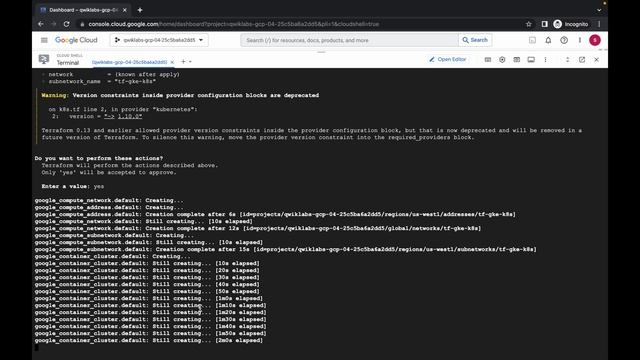Open the qwiklabs project selector dropdown
This screenshot has width=640, height=360.
159,40
